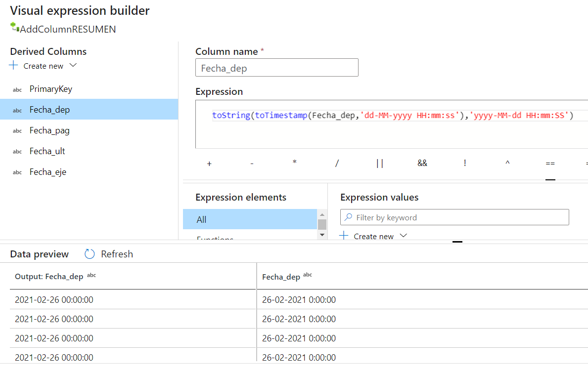Image resolution: width=588 pixels, height=373 pixels.
Task: Insert the double equals operator
Action: [550, 164]
